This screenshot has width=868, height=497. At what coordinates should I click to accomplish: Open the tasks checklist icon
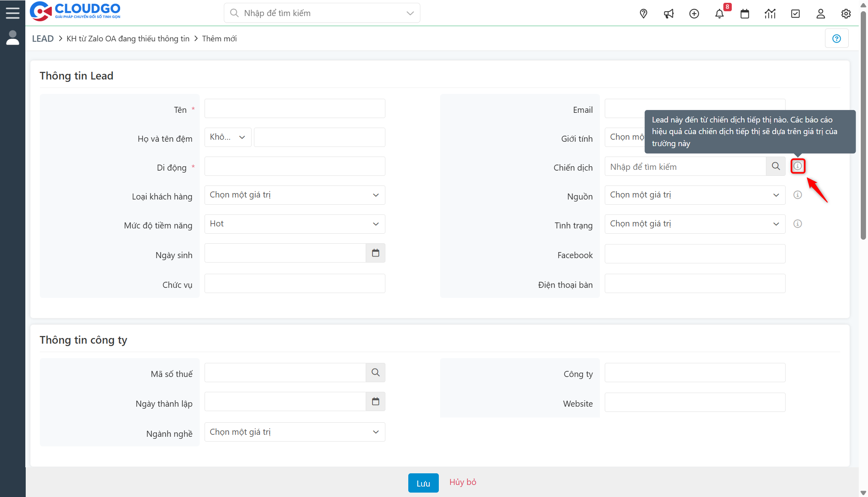coord(795,14)
